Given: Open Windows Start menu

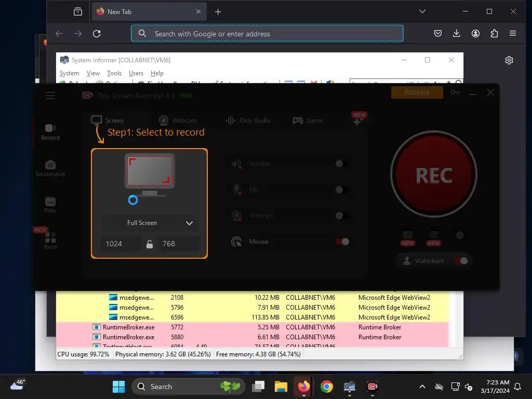Looking at the screenshot, I should (x=118, y=387).
